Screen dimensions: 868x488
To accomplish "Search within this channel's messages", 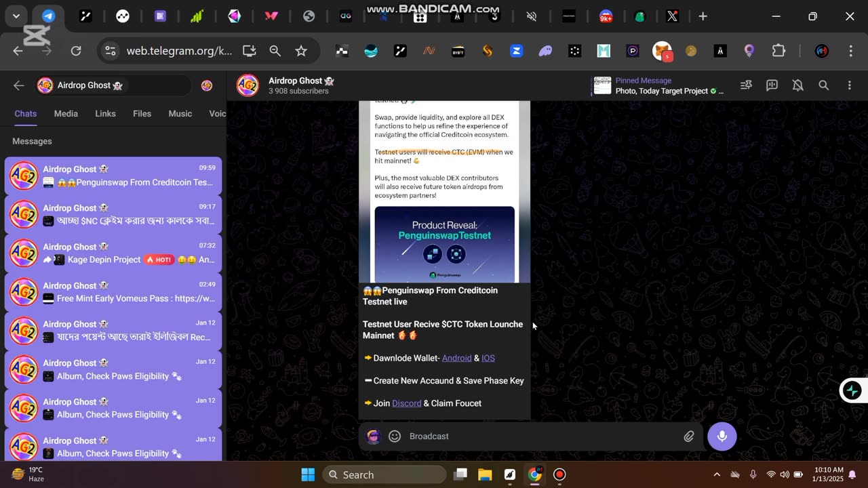I will point(823,85).
